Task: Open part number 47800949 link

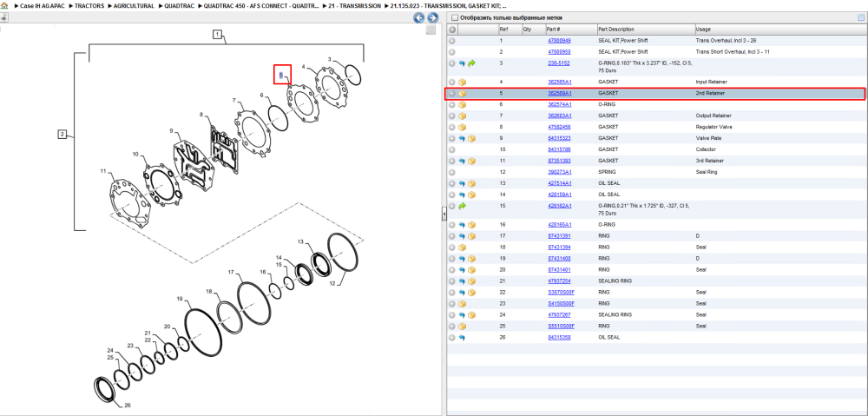Action: (559, 41)
